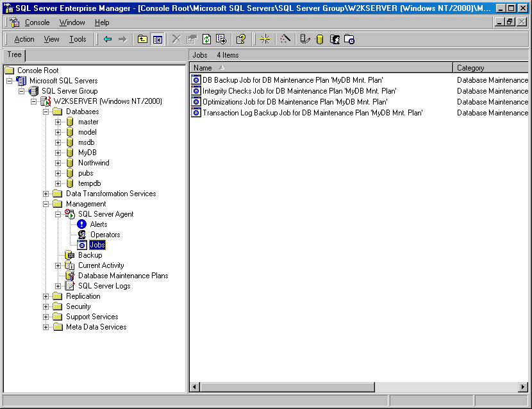Expand the Security folder
This screenshot has height=409, width=532.
click(46, 306)
